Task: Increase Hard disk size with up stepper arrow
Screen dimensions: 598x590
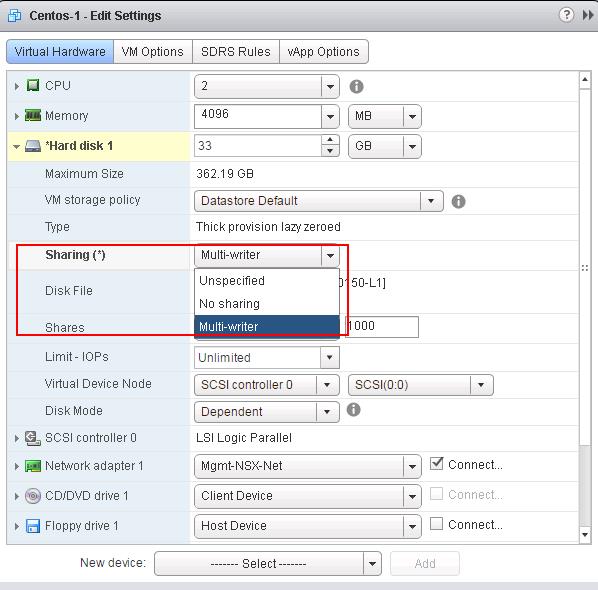Action: coord(330,140)
